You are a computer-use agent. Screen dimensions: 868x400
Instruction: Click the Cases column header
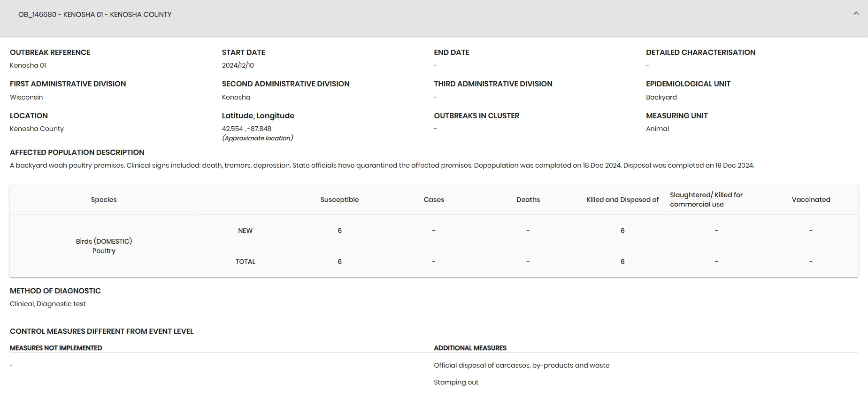(434, 200)
